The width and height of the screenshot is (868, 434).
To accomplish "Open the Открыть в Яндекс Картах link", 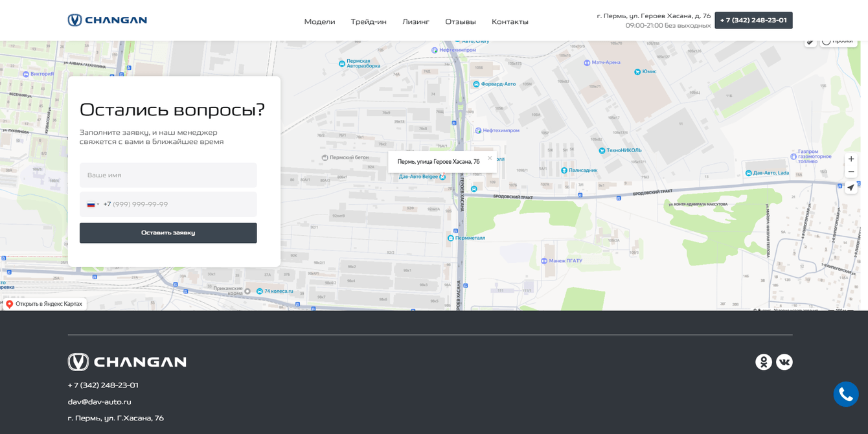I will 45,304.
